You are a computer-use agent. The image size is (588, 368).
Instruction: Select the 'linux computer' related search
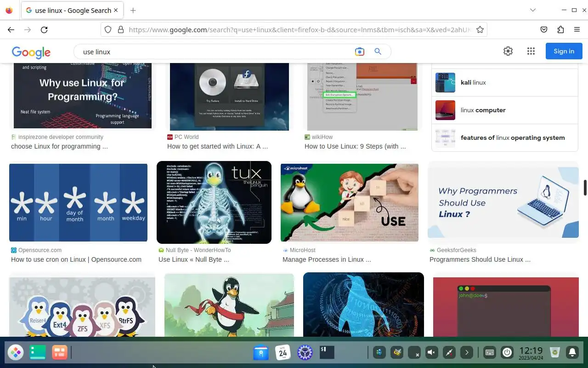tap(505, 110)
